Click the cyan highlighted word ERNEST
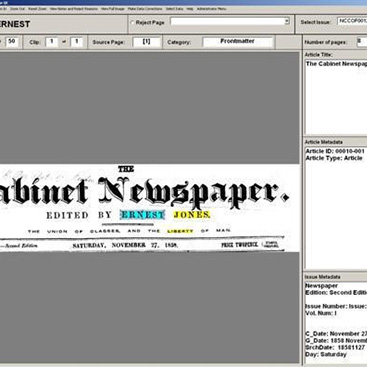 142,215
